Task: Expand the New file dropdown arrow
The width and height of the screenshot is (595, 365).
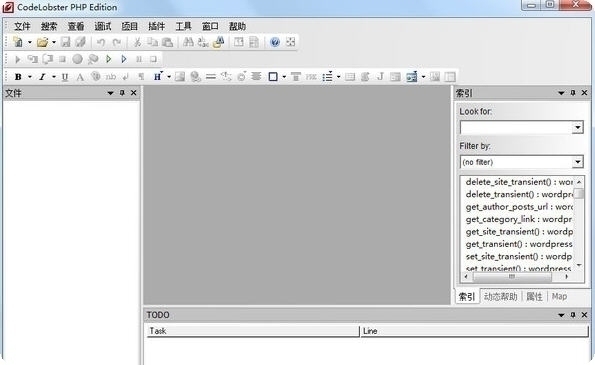Action: click(x=29, y=42)
